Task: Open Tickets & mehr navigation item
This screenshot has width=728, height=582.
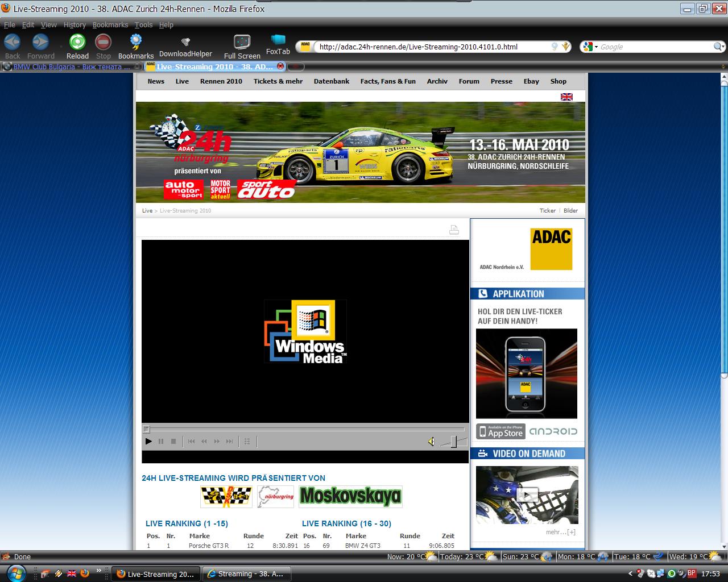Action: [x=278, y=81]
